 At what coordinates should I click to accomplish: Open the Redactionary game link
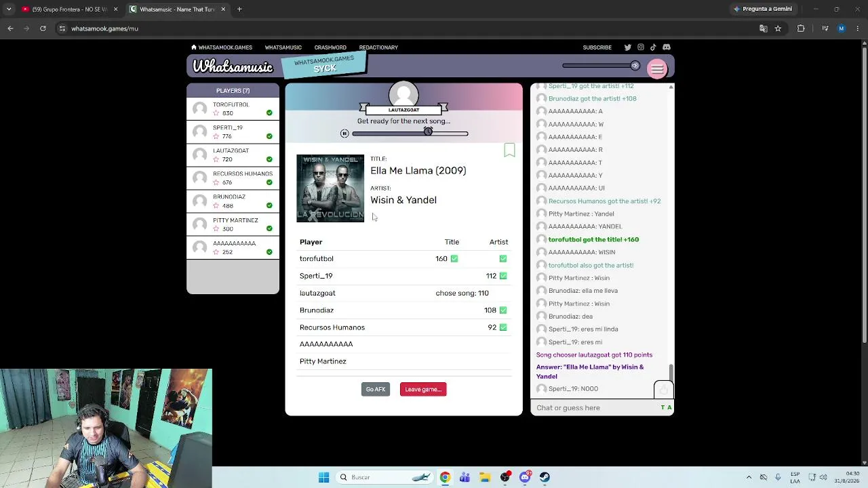click(x=378, y=47)
